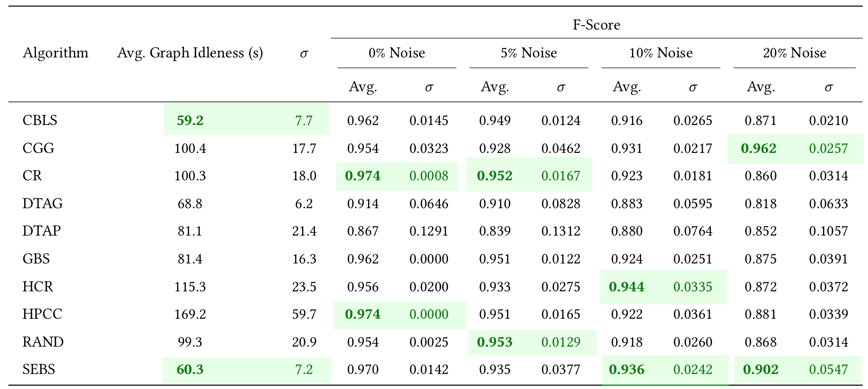The width and height of the screenshot is (868, 389).
Task: Select the F-Score group header
Action: point(596,25)
